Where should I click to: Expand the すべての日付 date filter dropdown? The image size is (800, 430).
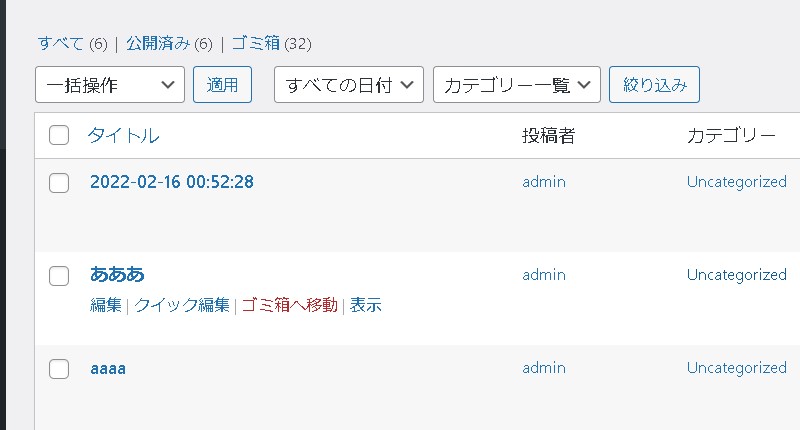pos(349,85)
